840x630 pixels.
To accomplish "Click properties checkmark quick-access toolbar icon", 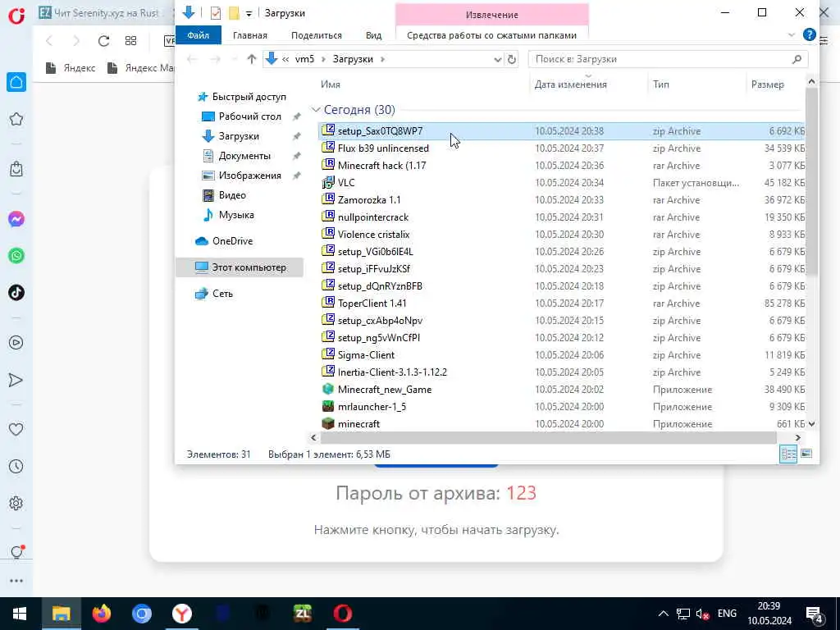I will (x=216, y=13).
